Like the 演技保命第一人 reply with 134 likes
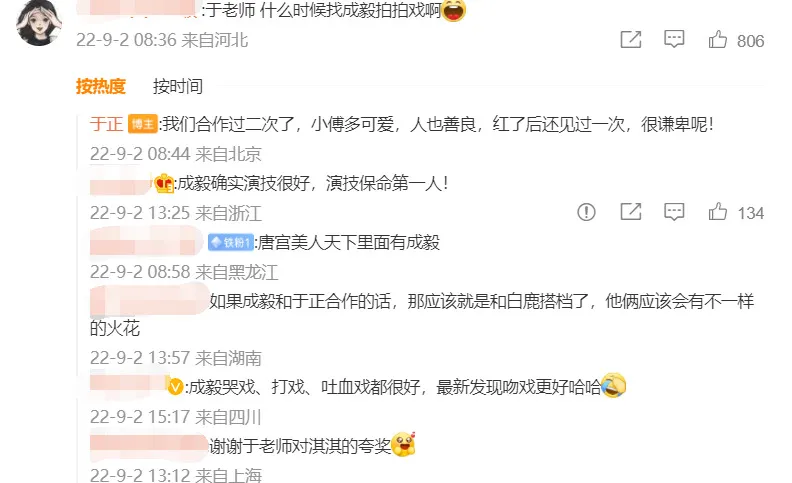 point(718,212)
